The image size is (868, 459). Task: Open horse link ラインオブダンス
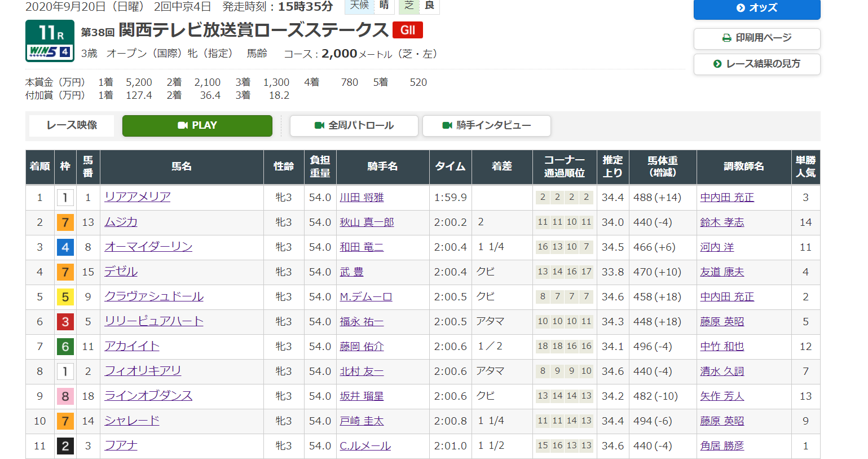pos(148,396)
